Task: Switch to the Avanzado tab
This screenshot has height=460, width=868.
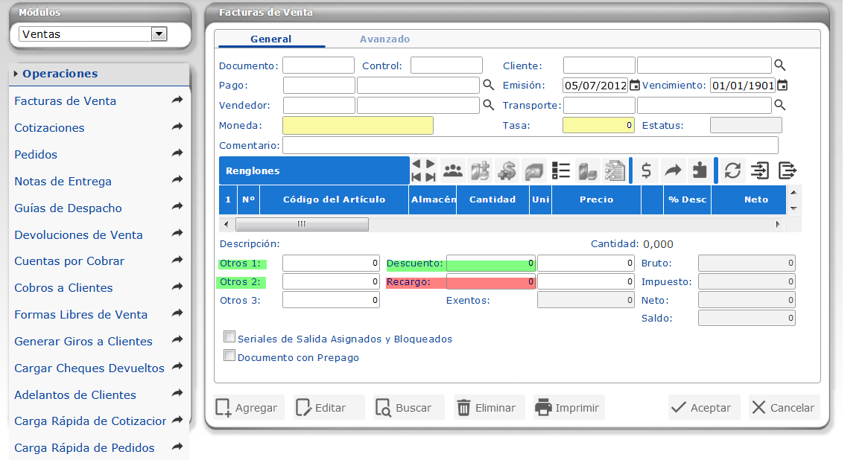Action: click(x=384, y=39)
